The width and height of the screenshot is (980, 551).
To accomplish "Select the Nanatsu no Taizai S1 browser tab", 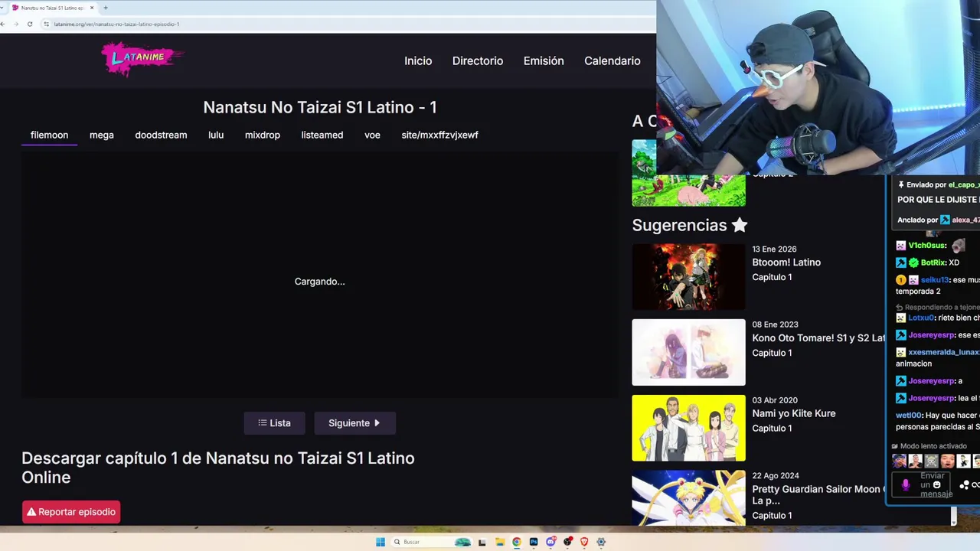I will tap(52, 8).
